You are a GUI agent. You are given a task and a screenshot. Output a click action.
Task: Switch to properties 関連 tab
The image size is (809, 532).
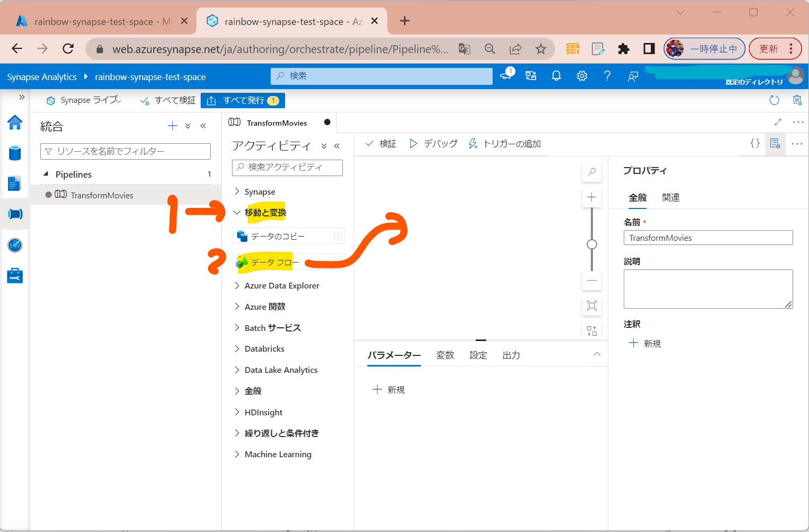(x=670, y=198)
